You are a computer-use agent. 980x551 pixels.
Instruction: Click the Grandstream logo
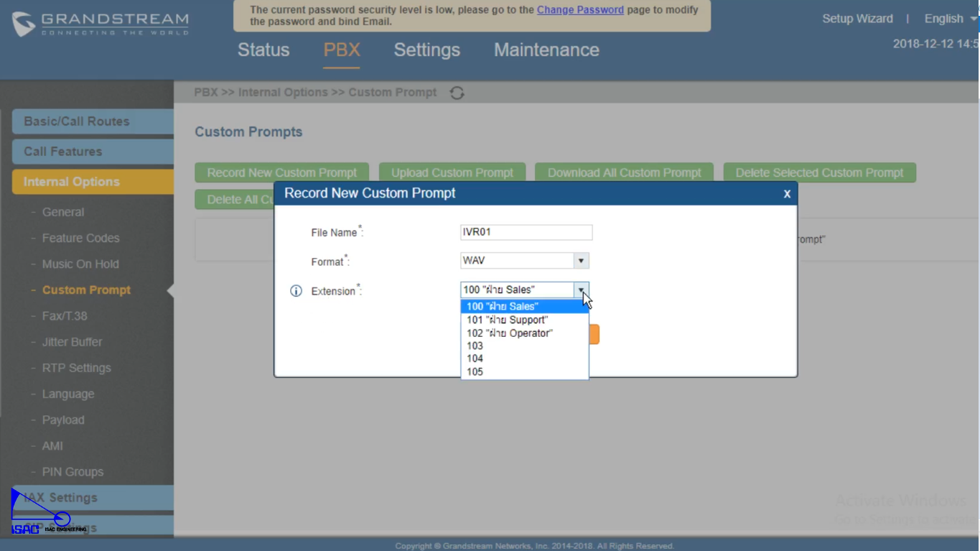pyautogui.click(x=100, y=24)
